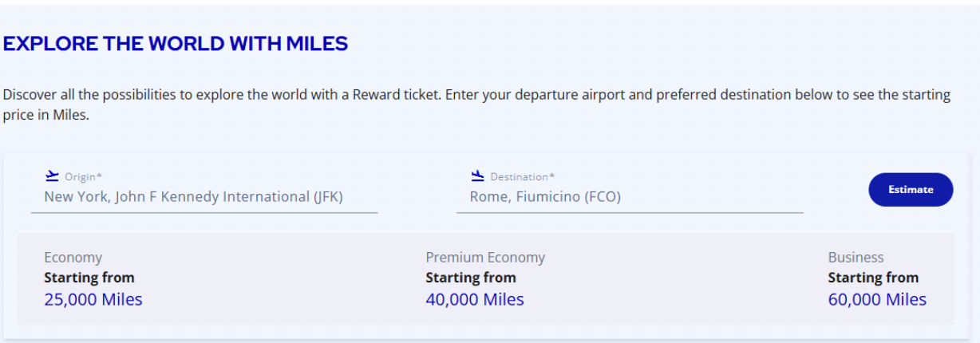Screen dimensions: 980x343
Task: Click the Economy cabin class label
Action: 73,258
